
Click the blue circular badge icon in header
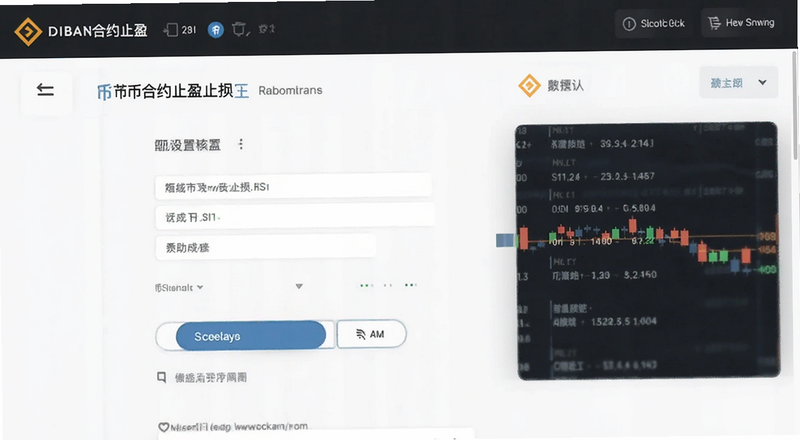point(216,30)
